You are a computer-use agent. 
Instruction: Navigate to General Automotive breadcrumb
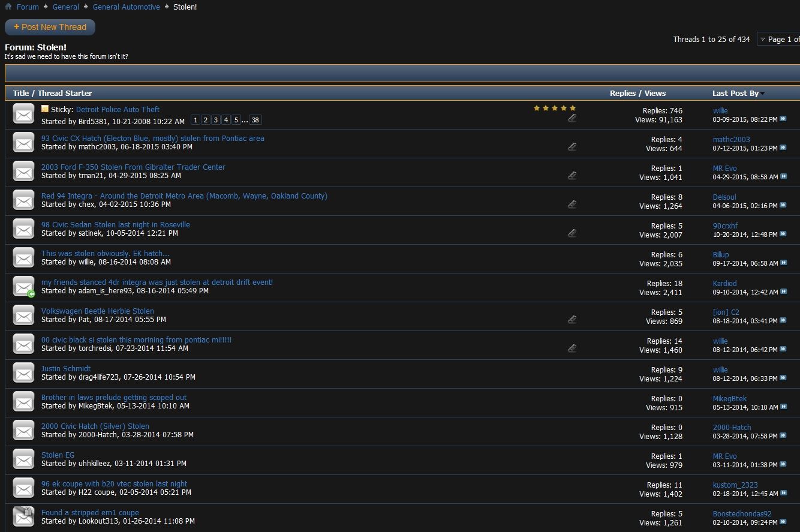[x=126, y=7]
